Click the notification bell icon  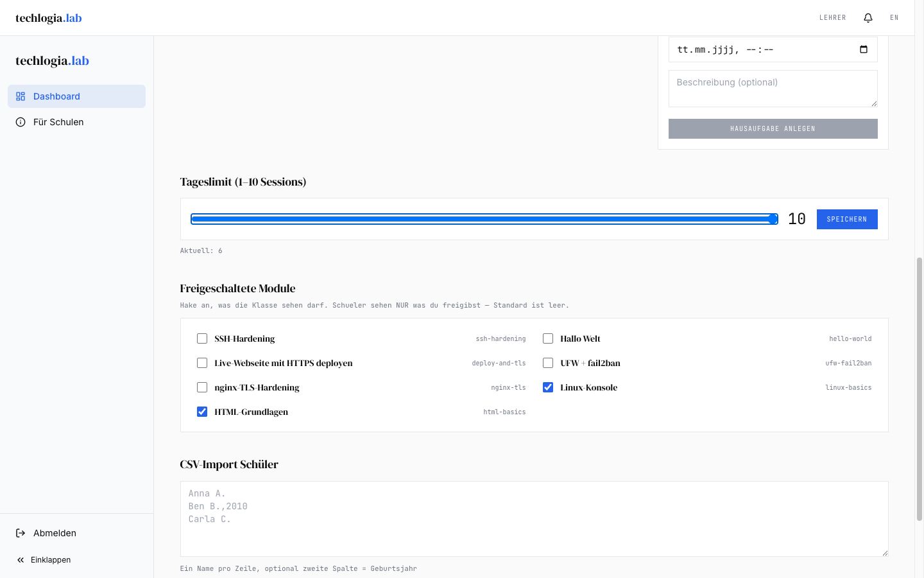(x=868, y=18)
